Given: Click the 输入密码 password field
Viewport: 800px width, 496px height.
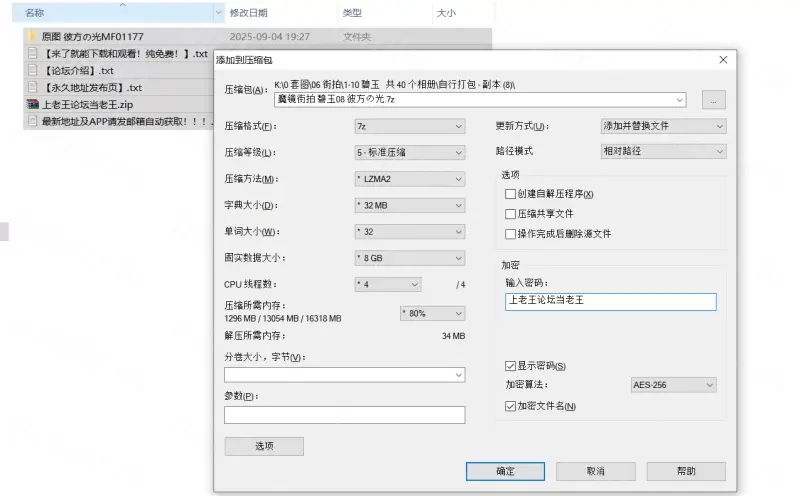Looking at the screenshot, I should pyautogui.click(x=611, y=302).
